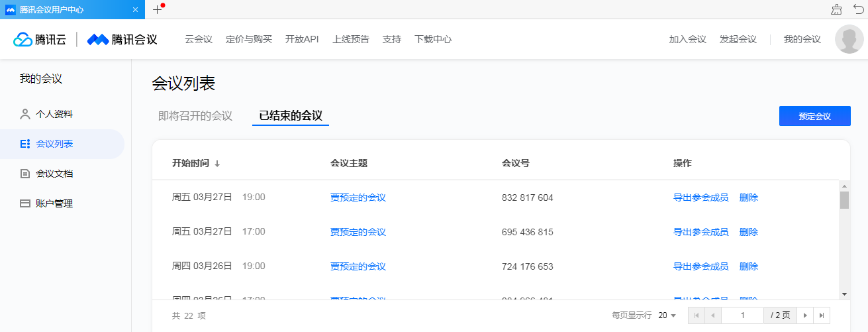Open the user avatar profile
This screenshot has height=332, width=868.
click(849, 40)
